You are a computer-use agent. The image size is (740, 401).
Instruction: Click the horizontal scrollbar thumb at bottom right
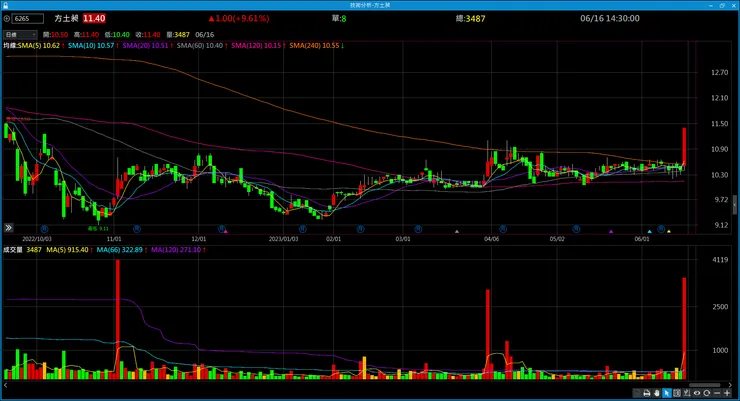click(x=704, y=385)
